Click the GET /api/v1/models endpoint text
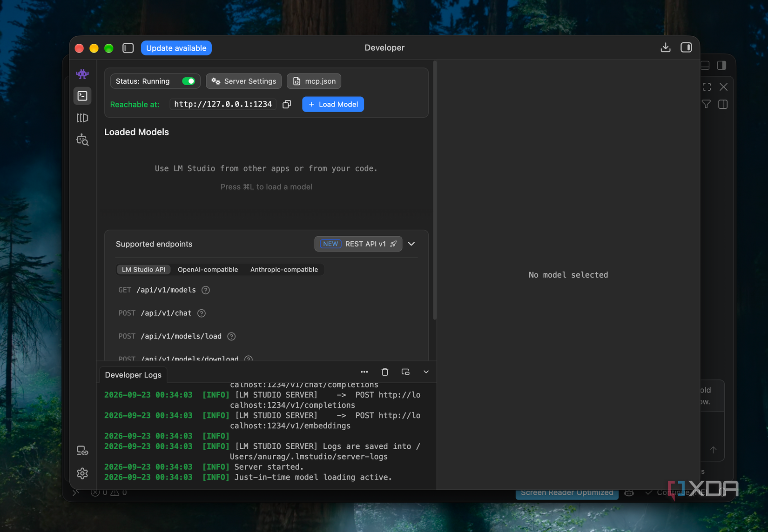The height and width of the screenshot is (532, 768). pos(157,290)
